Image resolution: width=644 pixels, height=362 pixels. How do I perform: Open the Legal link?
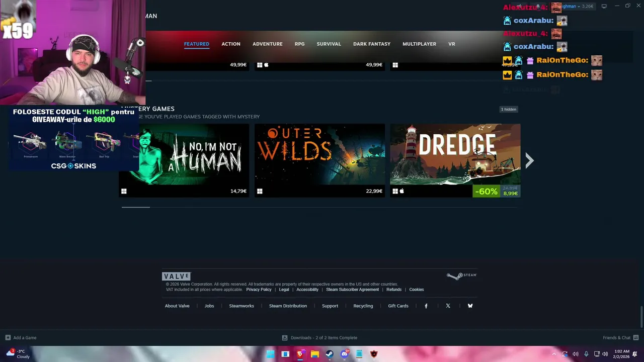click(x=284, y=290)
